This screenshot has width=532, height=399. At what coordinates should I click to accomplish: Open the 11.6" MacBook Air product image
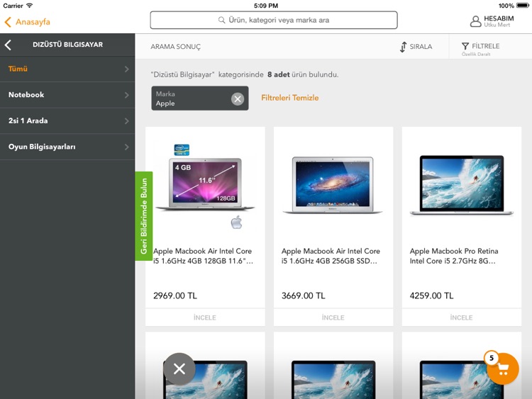pos(205,185)
